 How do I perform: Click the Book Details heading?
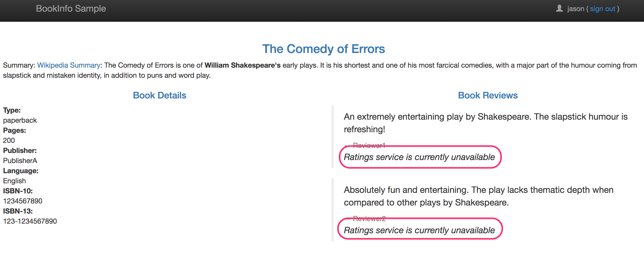[x=160, y=95]
